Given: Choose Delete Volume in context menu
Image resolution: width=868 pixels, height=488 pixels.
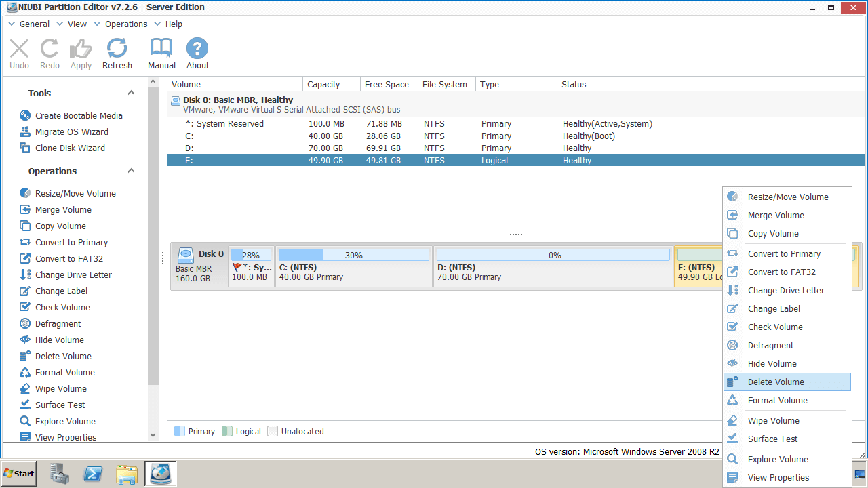Looking at the screenshot, I should click(776, 382).
